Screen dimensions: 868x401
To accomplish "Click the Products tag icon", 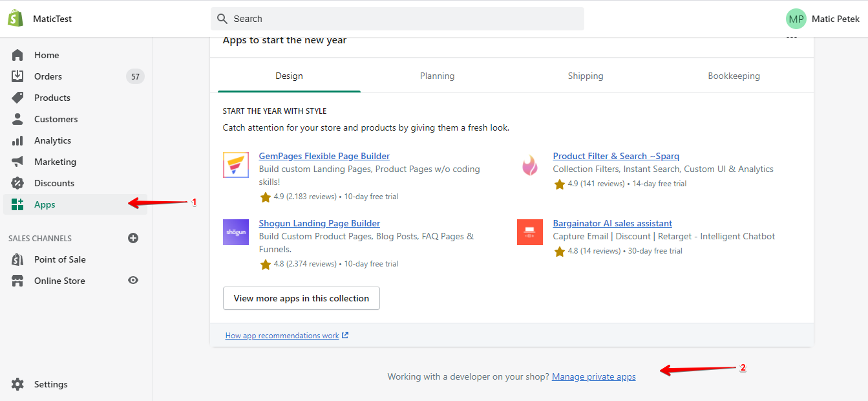I will (17, 98).
